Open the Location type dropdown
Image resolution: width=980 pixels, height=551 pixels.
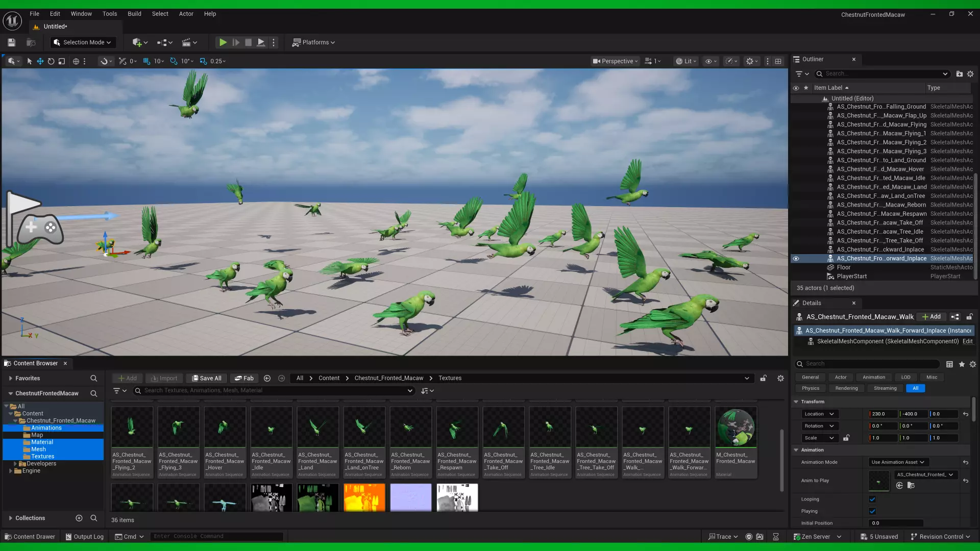(819, 414)
